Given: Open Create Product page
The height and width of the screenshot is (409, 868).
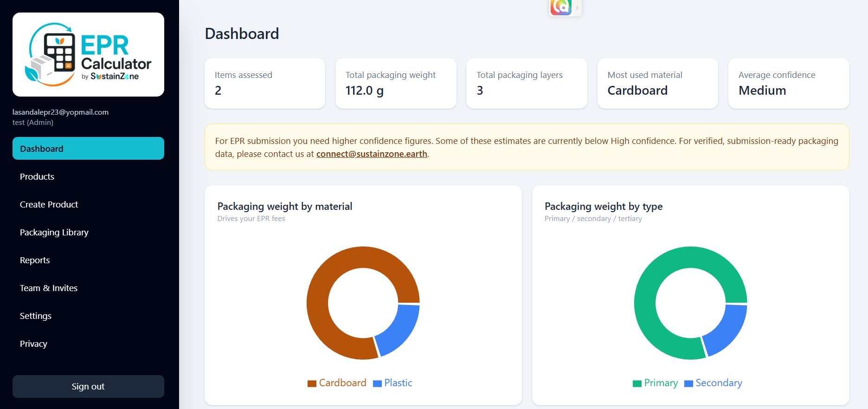Looking at the screenshot, I should pyautogui.click(x=88, y=204).
